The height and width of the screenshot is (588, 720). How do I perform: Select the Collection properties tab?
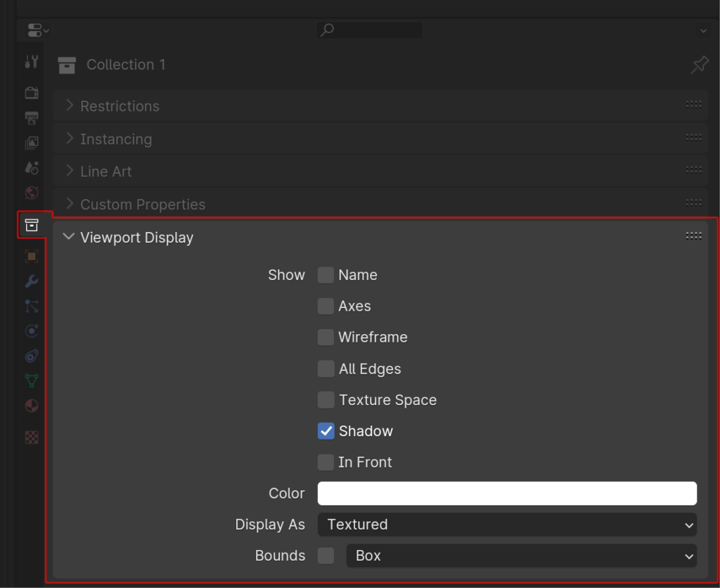tap(31, 225)
